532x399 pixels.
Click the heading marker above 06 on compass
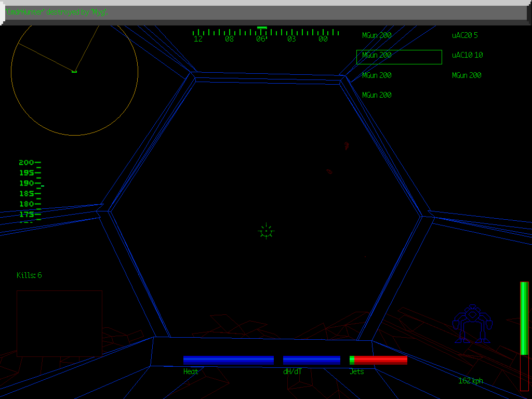(x=262, y=29)
